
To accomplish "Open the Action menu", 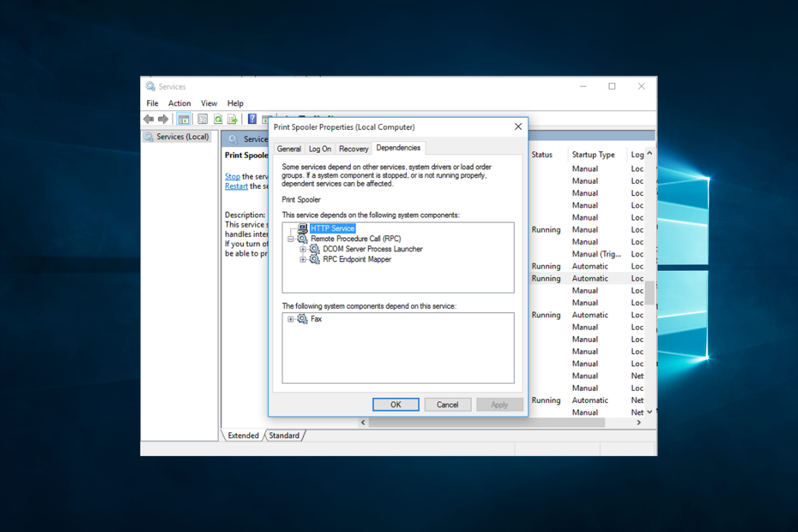I will [x=179, y=103].
